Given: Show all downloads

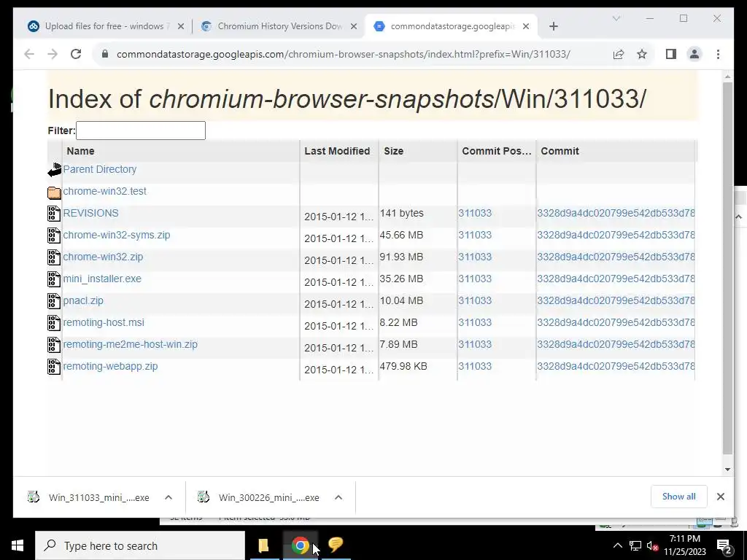Looking at the screenshot, I should (x=679, y=497).
